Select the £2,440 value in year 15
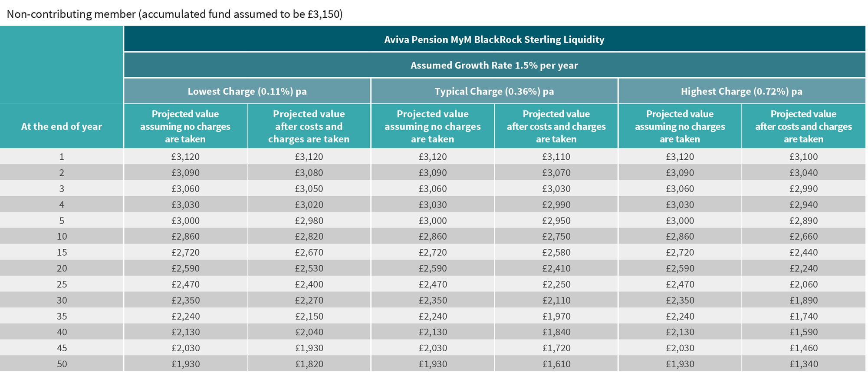The height and width of the screenshot is (376, 868). click(803, 253)
